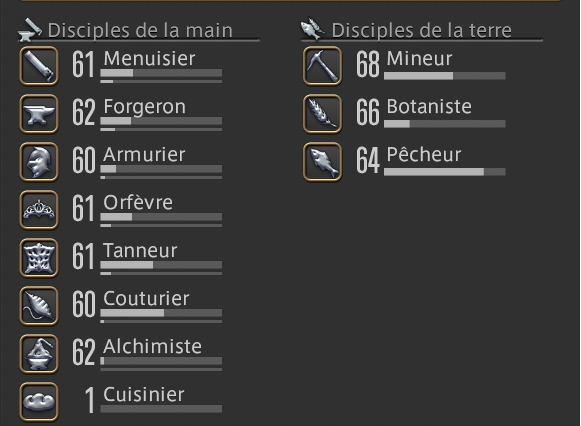Click the Pêcheur experience bar
The image size is (581, 426).
pos(445,172)
